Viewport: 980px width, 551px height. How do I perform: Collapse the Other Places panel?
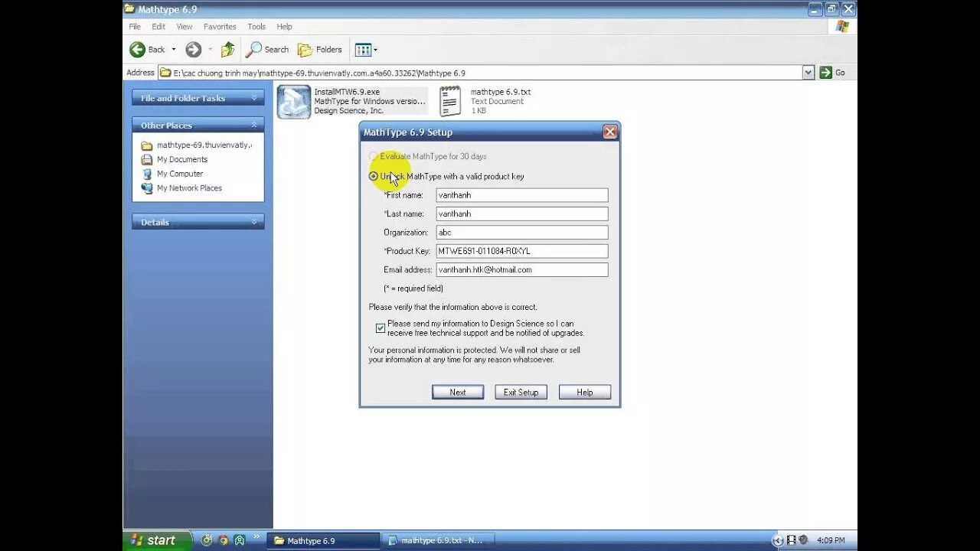pos(254,125)
